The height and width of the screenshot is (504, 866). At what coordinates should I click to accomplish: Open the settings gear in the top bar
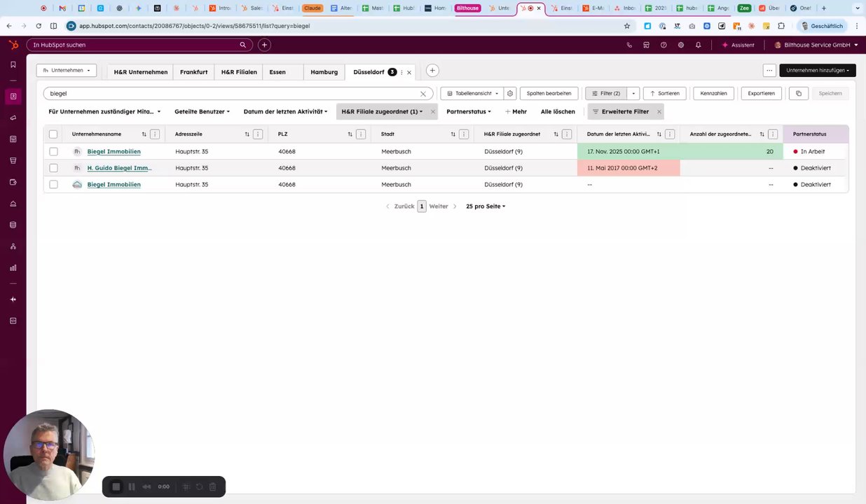tap(681, 45)
